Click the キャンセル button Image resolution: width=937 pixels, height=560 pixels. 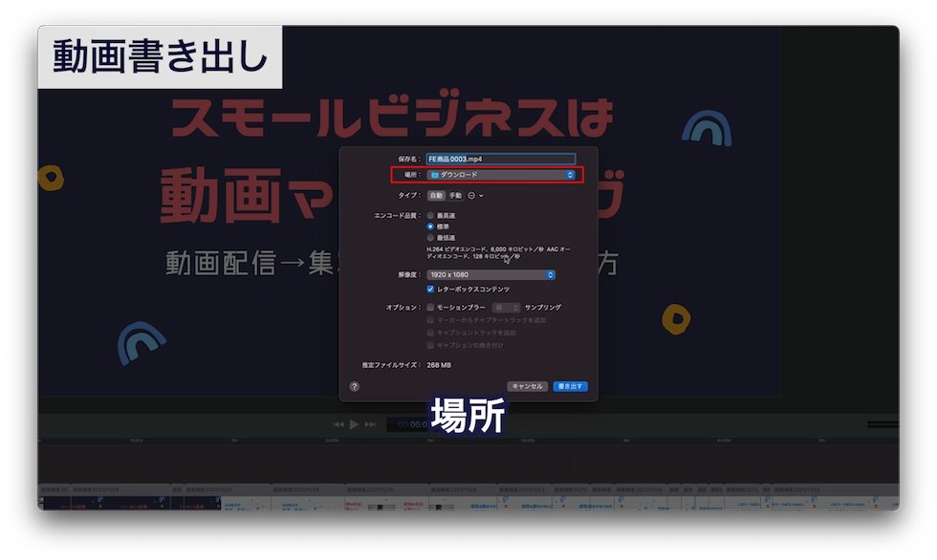point(528,385)
